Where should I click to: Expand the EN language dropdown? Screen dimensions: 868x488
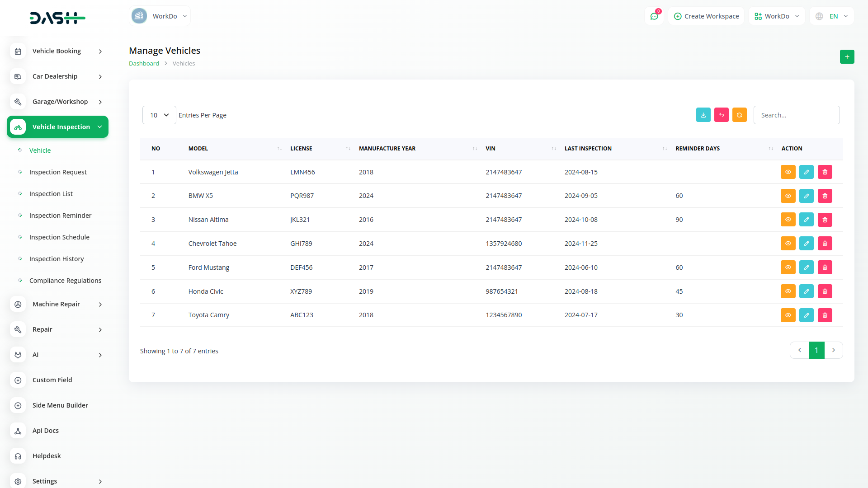(832, 16)
